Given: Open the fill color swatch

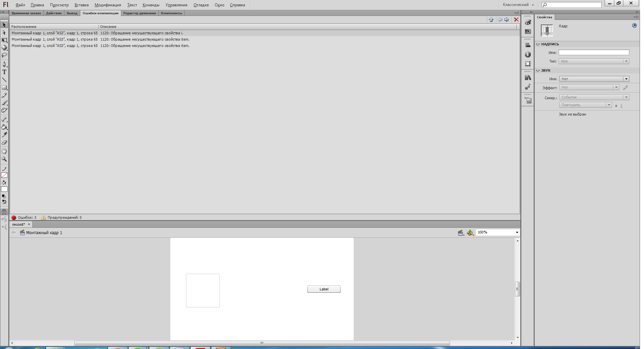Looking at the screenshot, I should tap(4, 189).
